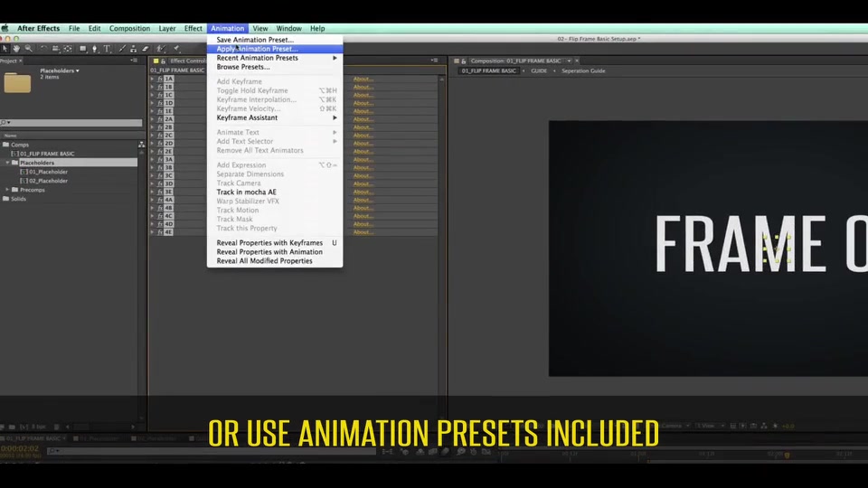Viewport: 868px width, 488px height.
Task: Select the Selection arrow tool
Action: coord(5,49)
